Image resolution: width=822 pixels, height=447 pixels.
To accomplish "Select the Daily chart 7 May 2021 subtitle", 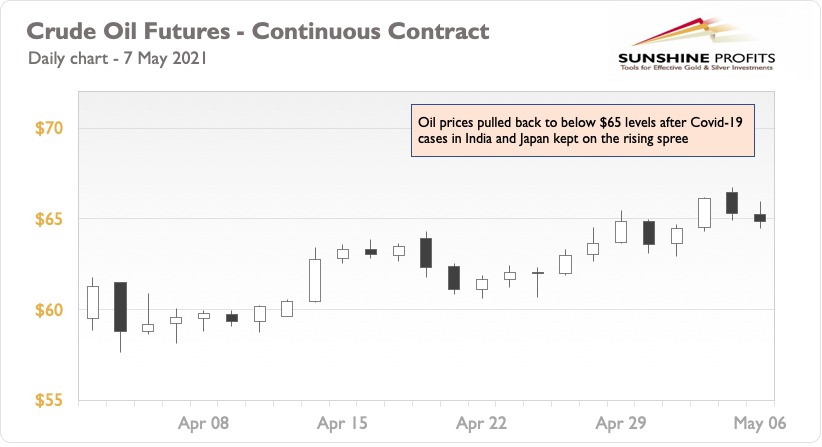I will click(117, 58).
